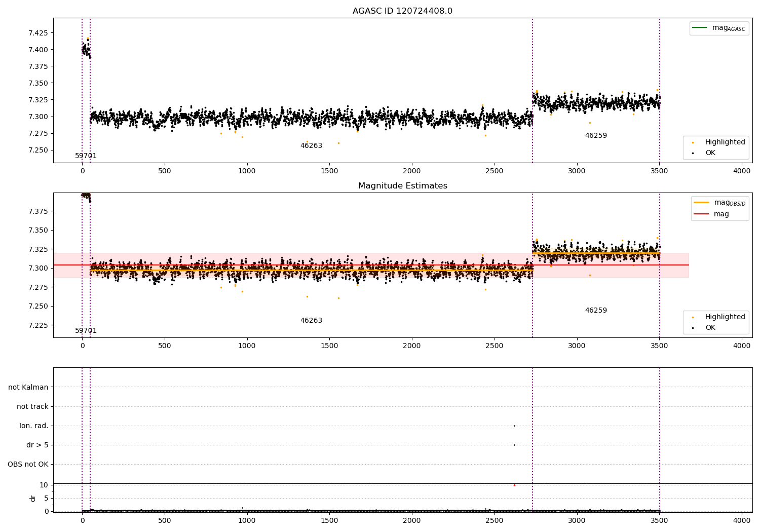Viewport: 760px width, 532px height.
Task: Click the dr > 5 axis label
Action: coord(37,445)
